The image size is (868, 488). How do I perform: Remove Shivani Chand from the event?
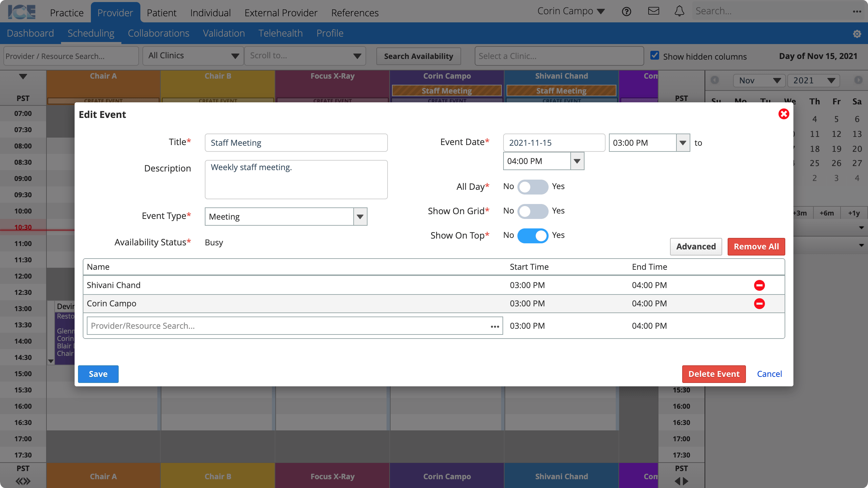[759, 285]
